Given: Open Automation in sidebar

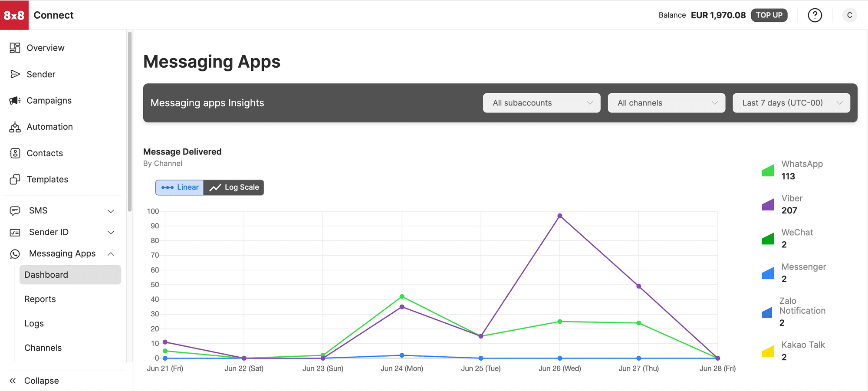Looking at the screenshot, I should [49, 127].
